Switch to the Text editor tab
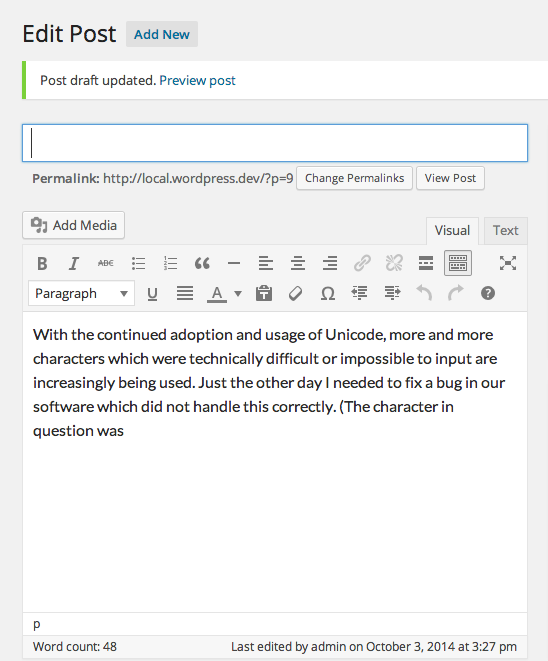548x661 pixels. pos(505,231)
